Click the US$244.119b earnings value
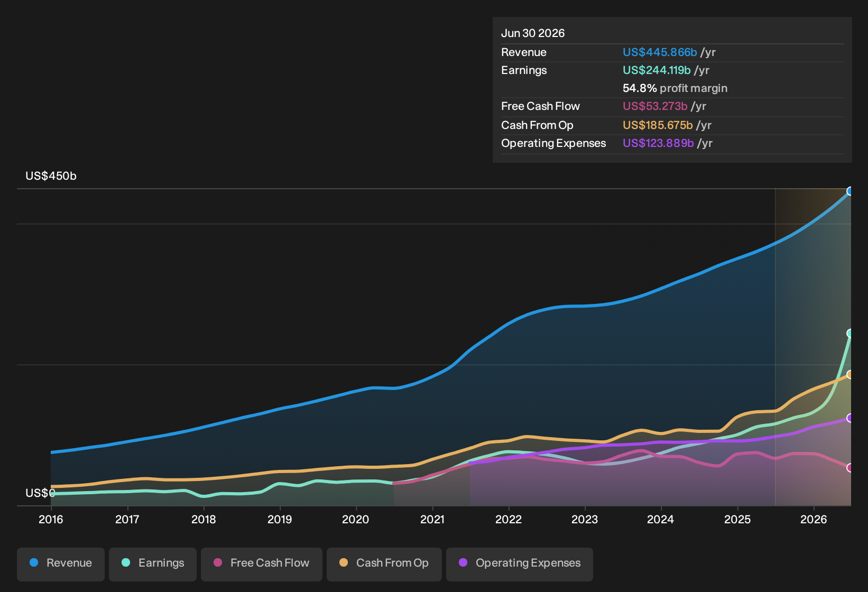This screenshot has height=592, width=868. 657,70
